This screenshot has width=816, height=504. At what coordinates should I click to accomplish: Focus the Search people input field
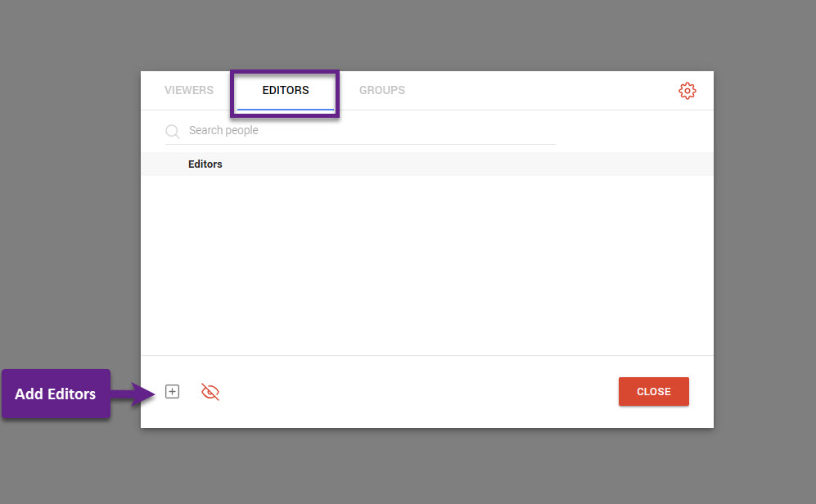[368, 131]
